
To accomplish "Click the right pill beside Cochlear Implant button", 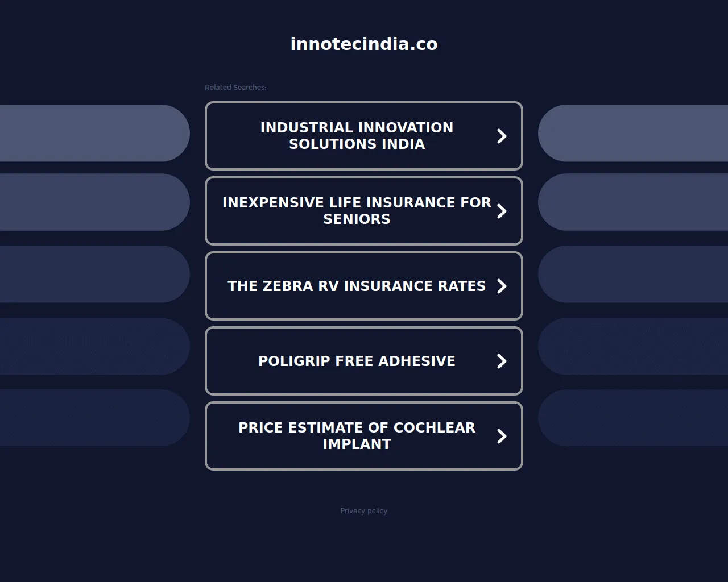I will coord(633,418).
